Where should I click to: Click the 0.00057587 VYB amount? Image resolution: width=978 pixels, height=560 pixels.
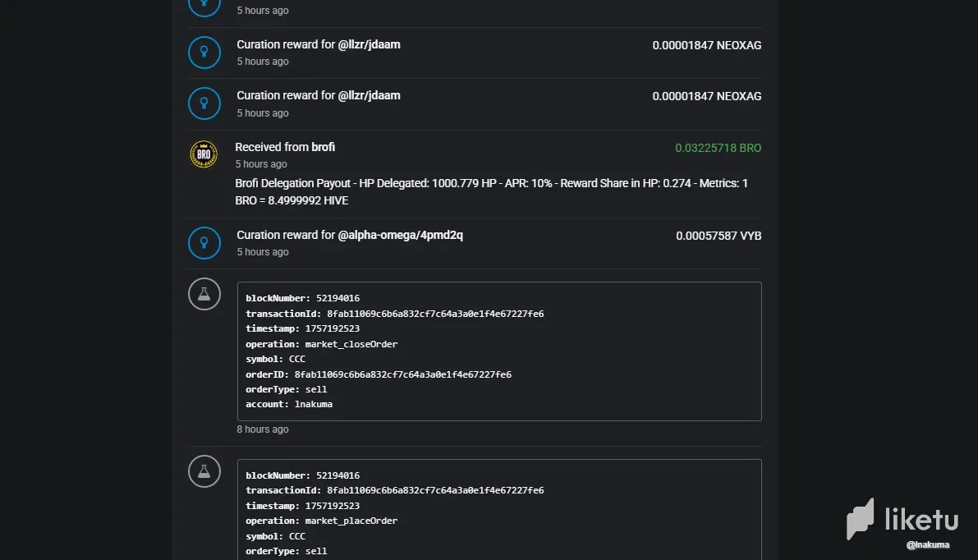(719, 236)
